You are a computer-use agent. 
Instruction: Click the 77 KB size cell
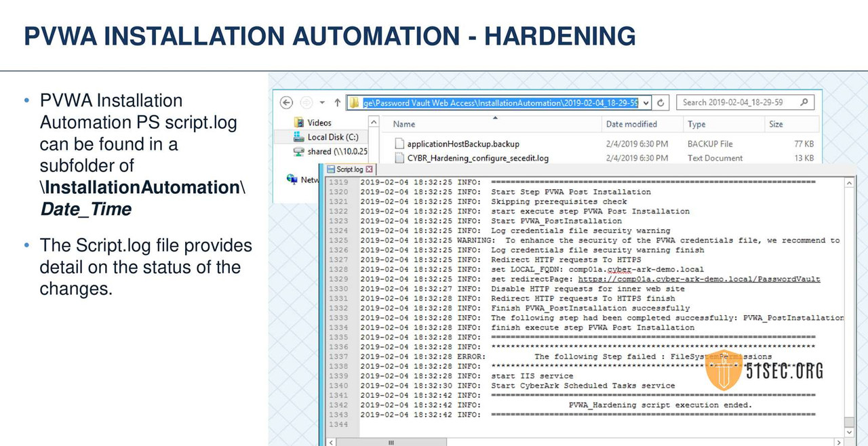coord(804,144)
